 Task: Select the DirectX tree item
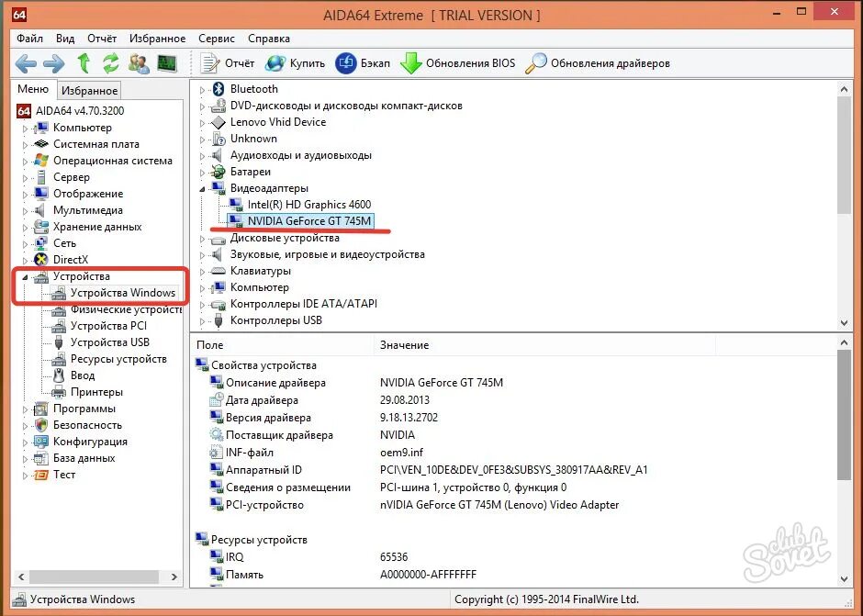point(71,260)
